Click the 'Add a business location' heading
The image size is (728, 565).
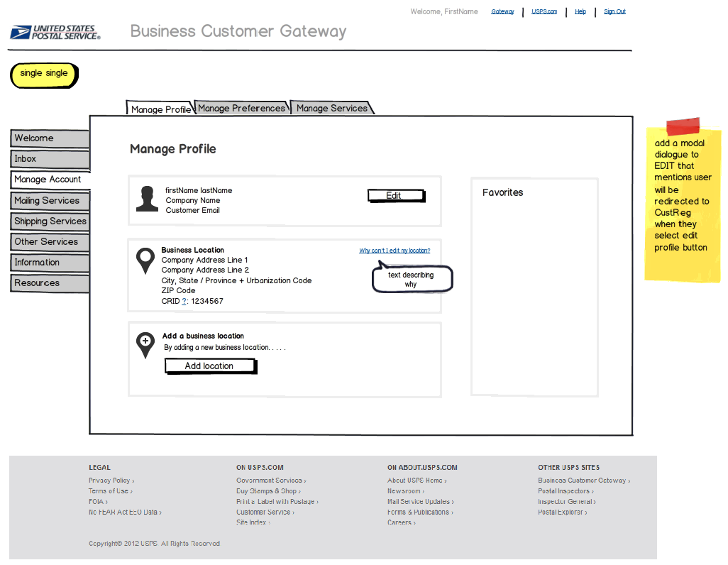point(203,336)
